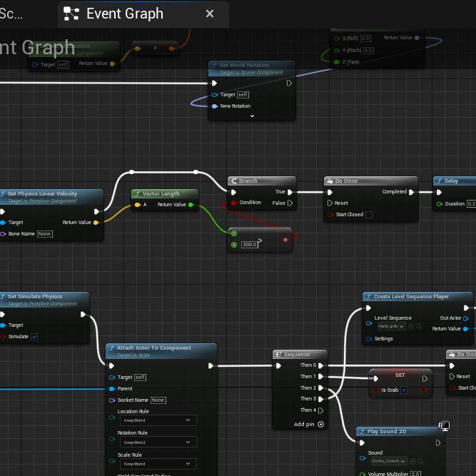
Task: Edit the Y (Pitch) value field
Action: (368, 51)
